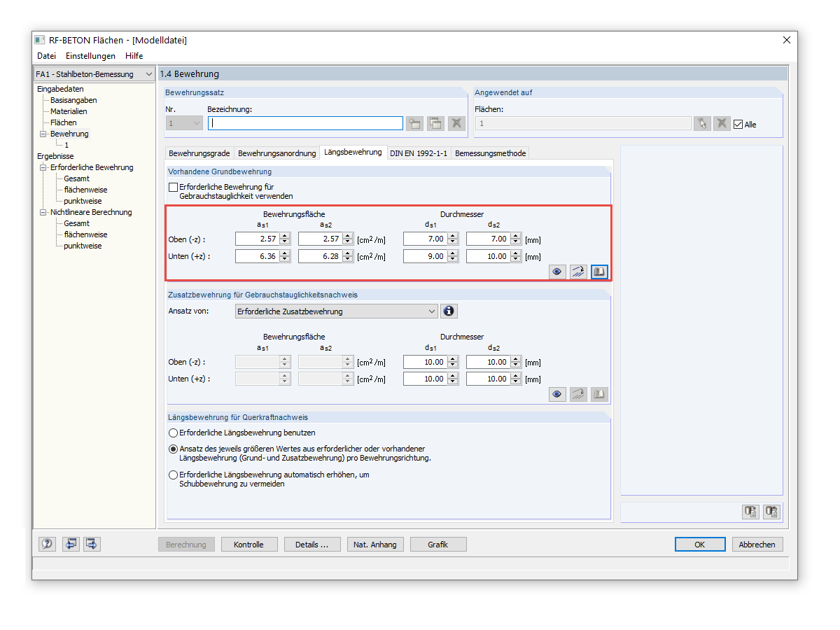
Task: Select reinforcement set 1 under Bewehrung
Action: click(x=66, y=145)
